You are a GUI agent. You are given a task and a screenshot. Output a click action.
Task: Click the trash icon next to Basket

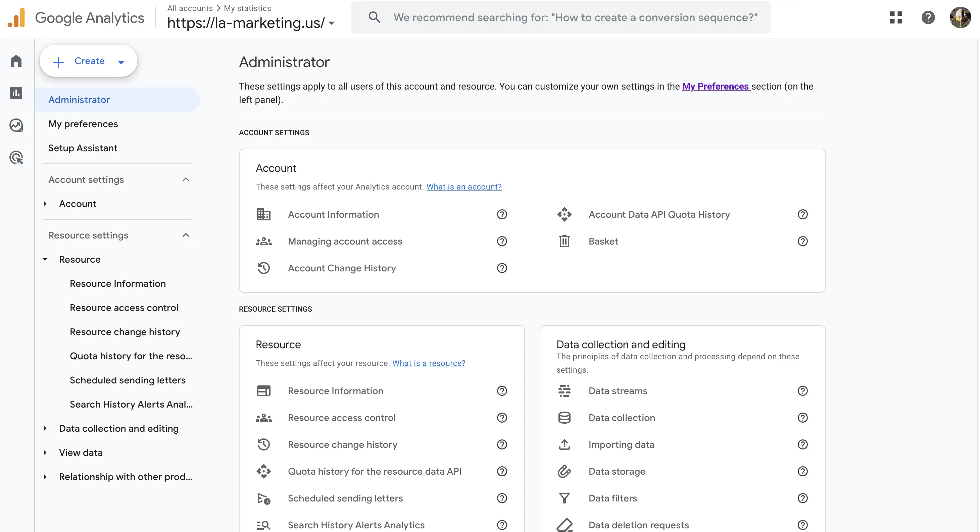coord(564,241)
